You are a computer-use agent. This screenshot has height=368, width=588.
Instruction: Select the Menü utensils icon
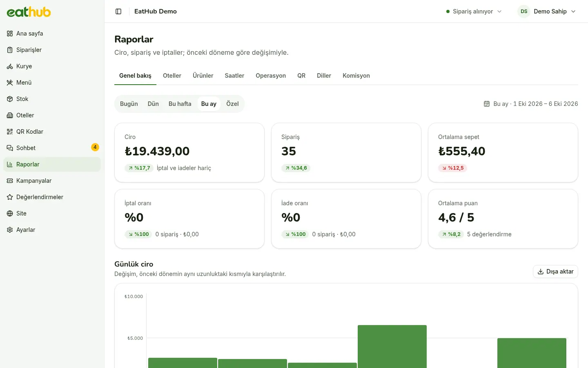coord(10,83)
